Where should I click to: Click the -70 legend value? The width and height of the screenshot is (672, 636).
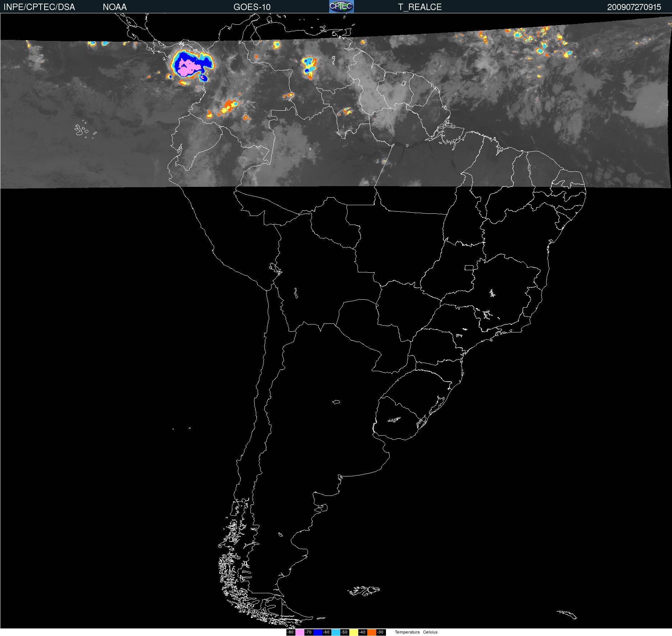click(308, 632)
